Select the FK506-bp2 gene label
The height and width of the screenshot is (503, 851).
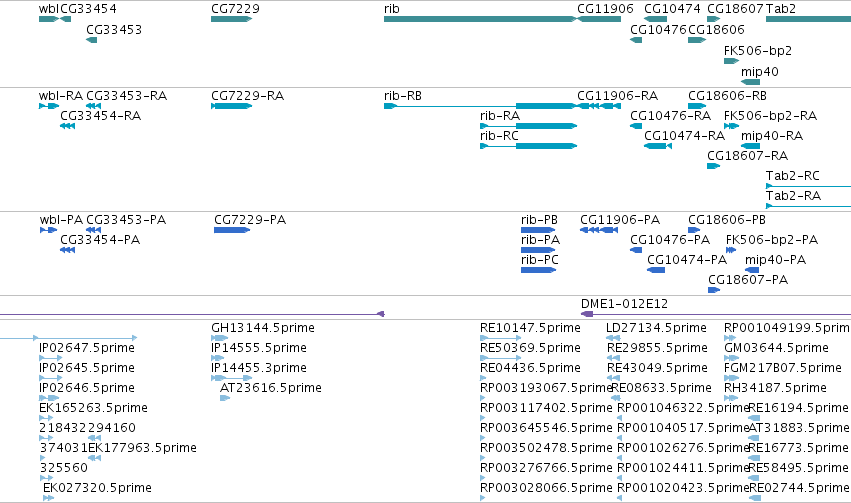758,51
